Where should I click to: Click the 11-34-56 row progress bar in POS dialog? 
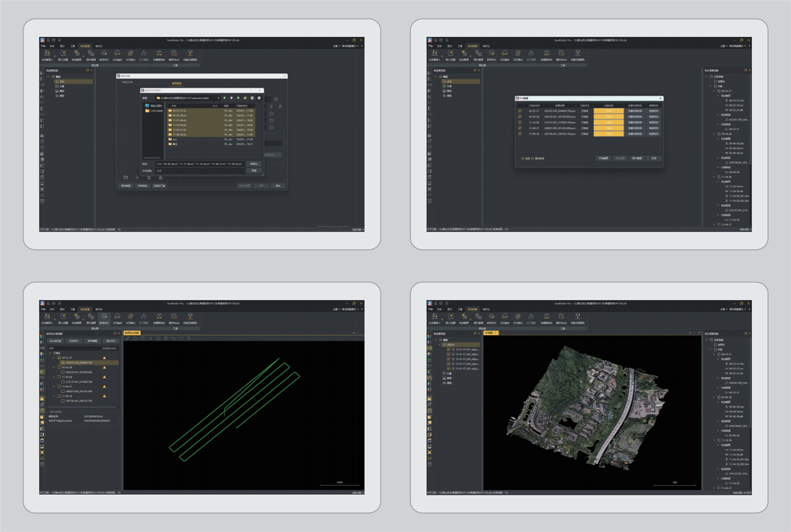click(608, 122)
